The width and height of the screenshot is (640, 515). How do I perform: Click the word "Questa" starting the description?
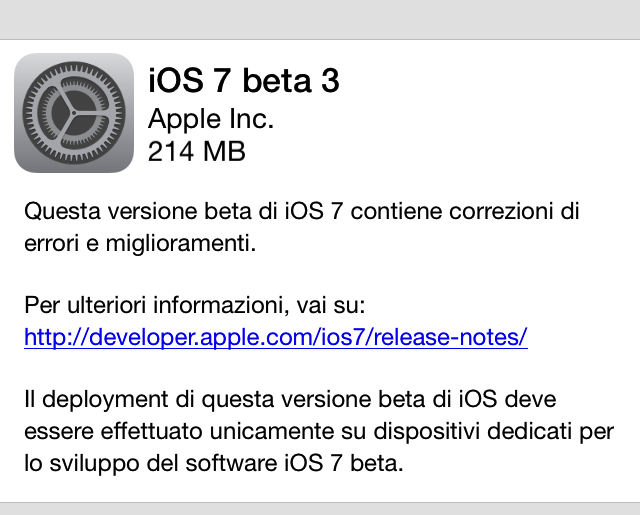(56, 212)
